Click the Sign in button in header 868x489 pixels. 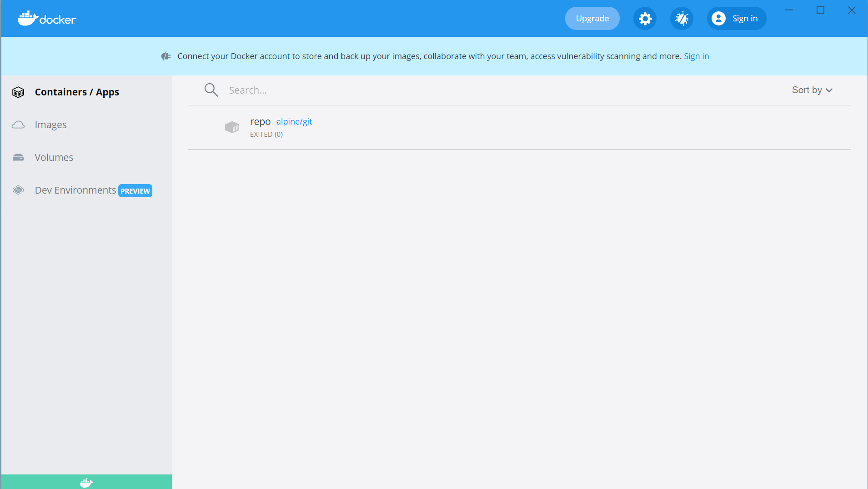(x=737, y=19)
